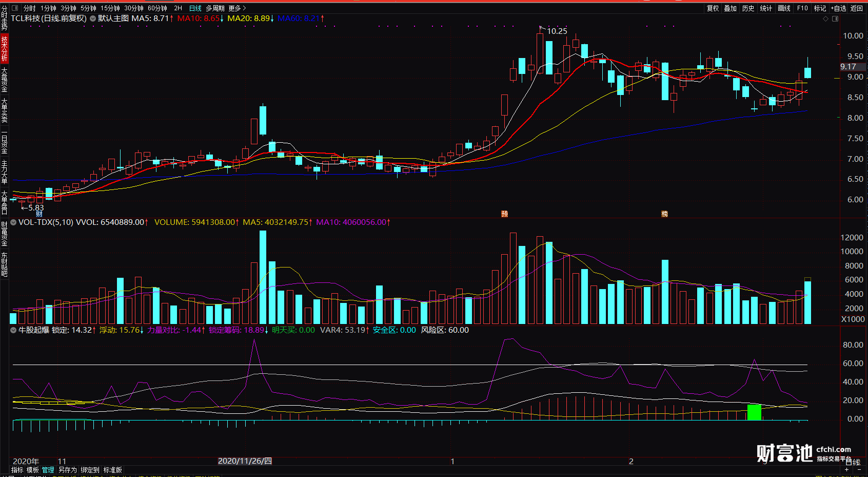Image resolution: width=868 pixels, height=477 pixels.
Task: Select the 1分钟 period
Action: [48, 8]
